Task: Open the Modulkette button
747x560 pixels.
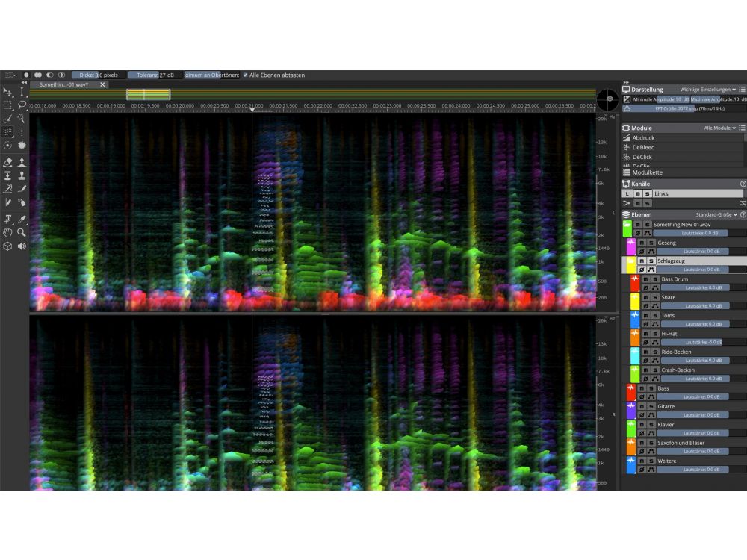Action: [647, 172]
